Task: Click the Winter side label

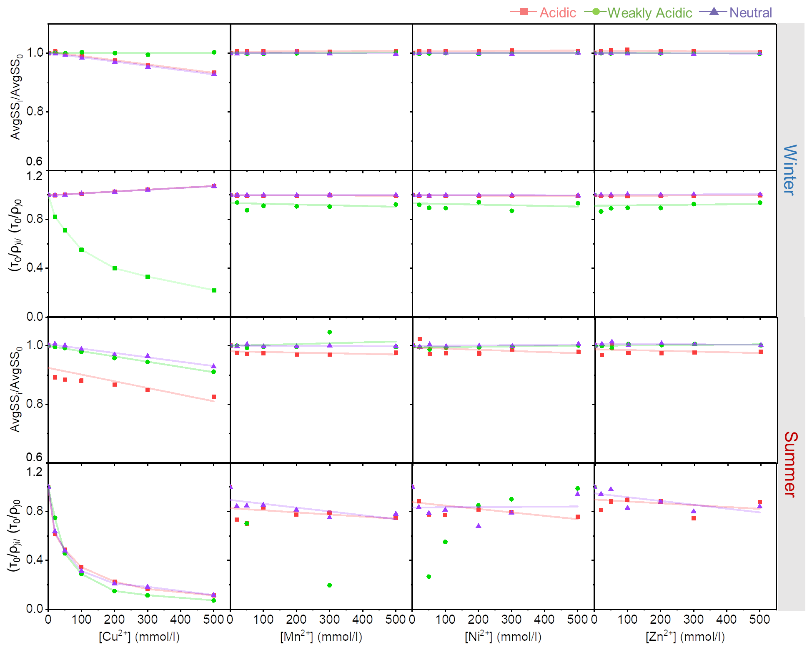Action: 790,170
